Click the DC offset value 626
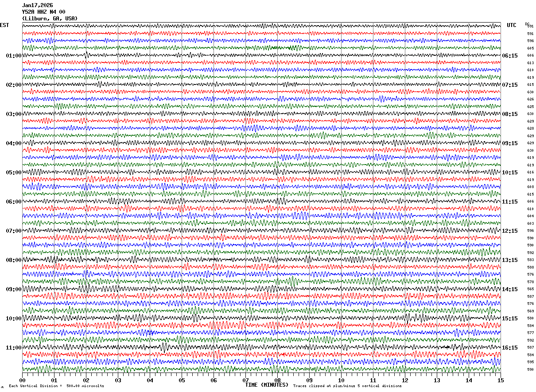 tap(530, 99)
